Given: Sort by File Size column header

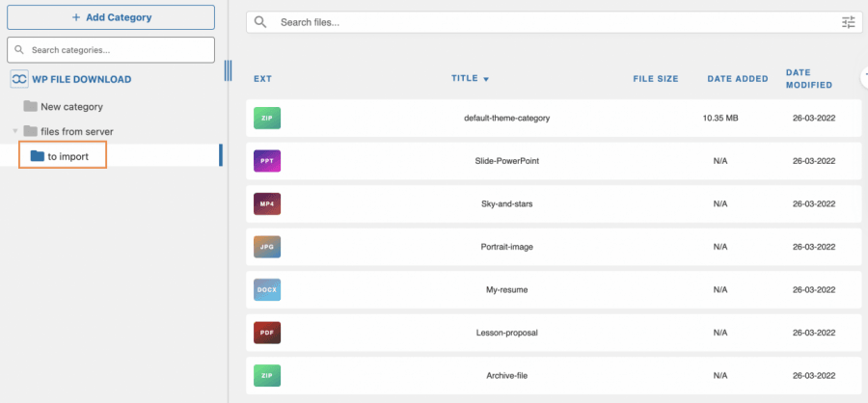Looking at the screenshot, I should point(655,79).
